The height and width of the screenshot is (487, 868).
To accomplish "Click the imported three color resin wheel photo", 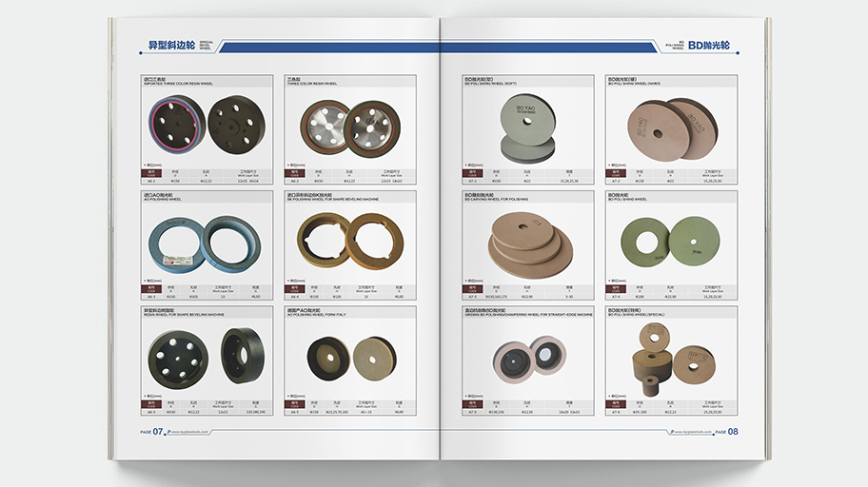I will pyautogui.click(x=207, y=125).
